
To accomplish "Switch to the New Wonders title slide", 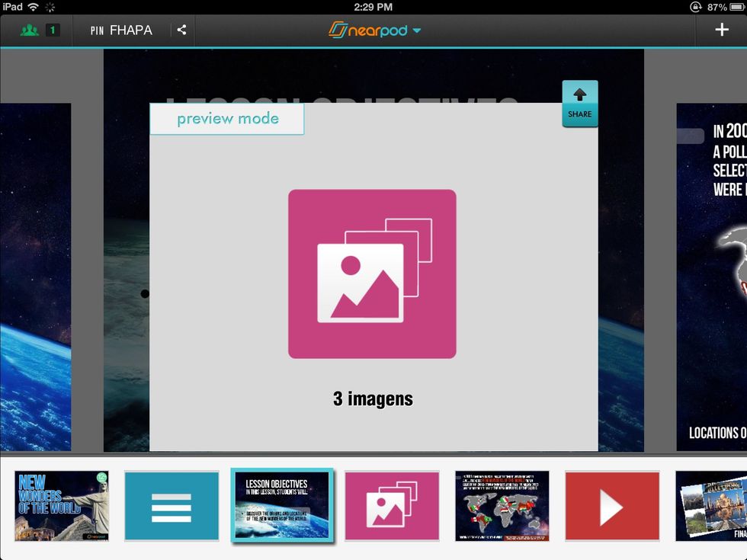I will 61,505.
